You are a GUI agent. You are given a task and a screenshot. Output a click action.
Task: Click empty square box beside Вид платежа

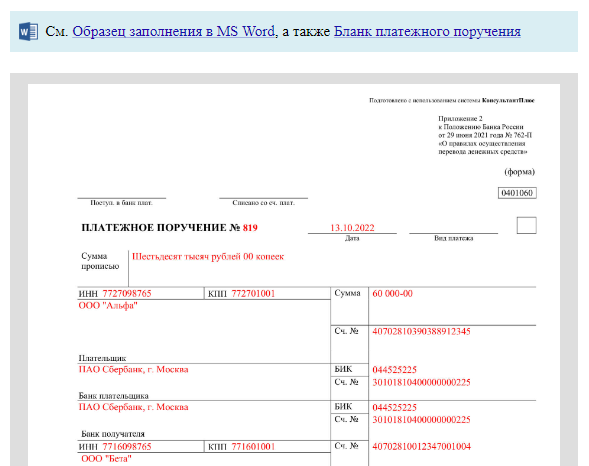click(526, 225)
